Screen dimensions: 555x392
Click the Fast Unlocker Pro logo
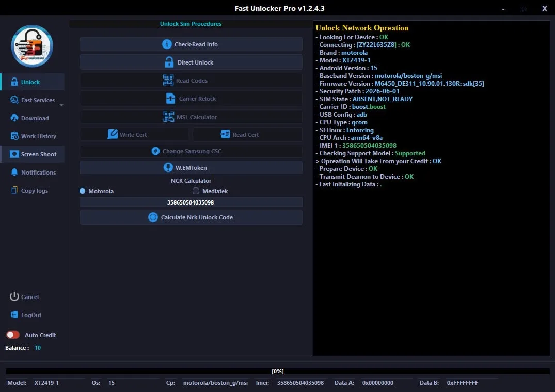tap(32, 46)
